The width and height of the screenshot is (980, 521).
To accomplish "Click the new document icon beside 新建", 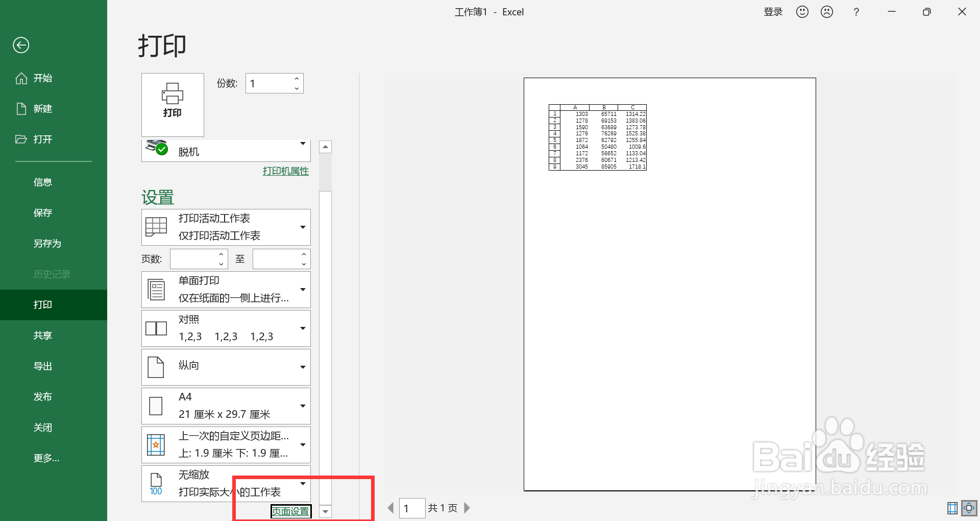I will pyautogui.click(x=21, y=109).
